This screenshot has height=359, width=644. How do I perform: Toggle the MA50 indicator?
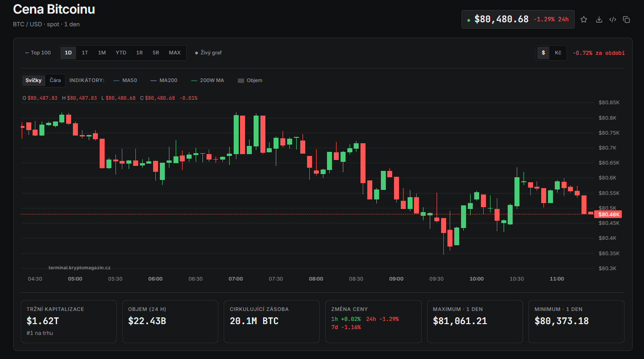(x=125, y=80)
